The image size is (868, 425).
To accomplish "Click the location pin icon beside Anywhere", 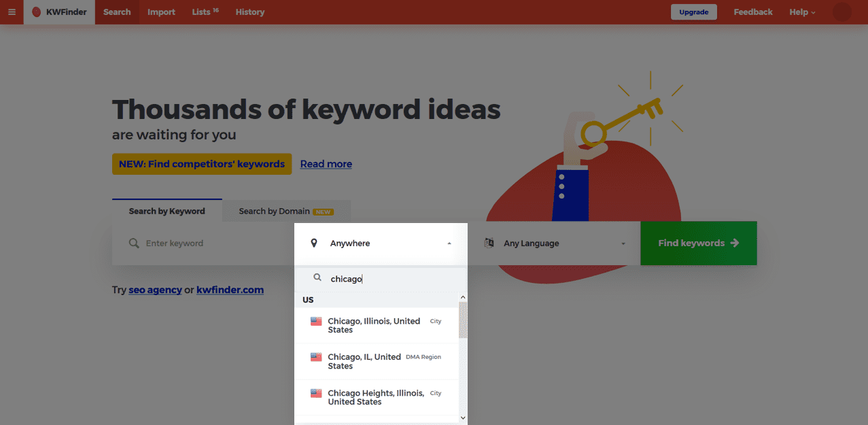I will tap(313, 243).
